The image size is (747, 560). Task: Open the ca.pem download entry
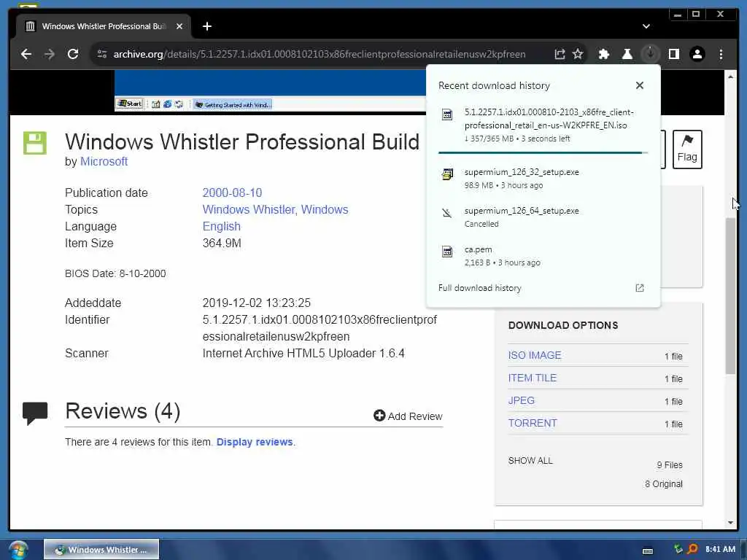click(x=543, y=256)
